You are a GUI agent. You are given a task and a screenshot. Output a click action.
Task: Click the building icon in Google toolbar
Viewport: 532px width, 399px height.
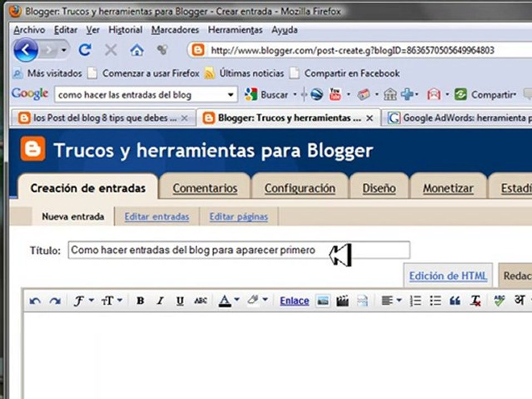pos(390,94)
